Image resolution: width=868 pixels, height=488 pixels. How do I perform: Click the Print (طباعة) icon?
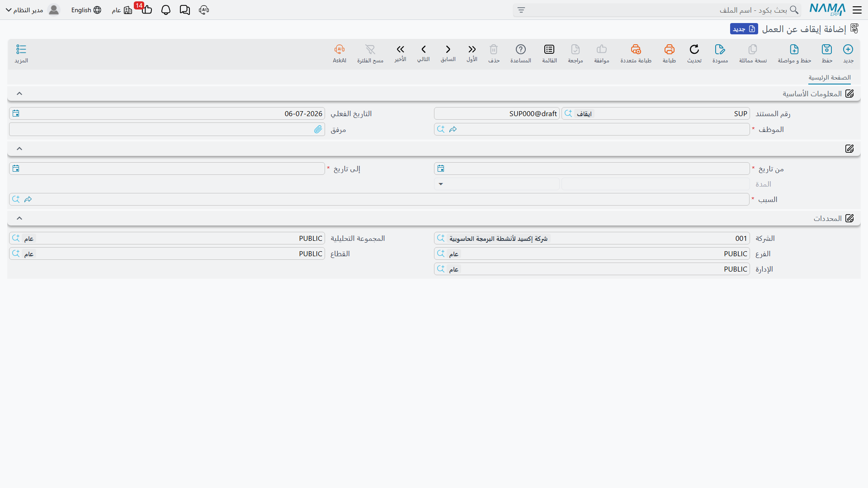click(669, 49)
